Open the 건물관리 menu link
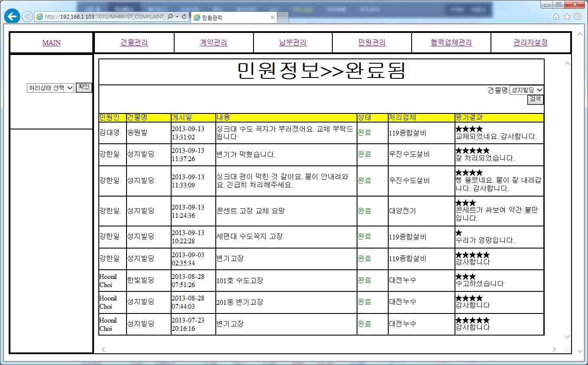 point(134,42)
